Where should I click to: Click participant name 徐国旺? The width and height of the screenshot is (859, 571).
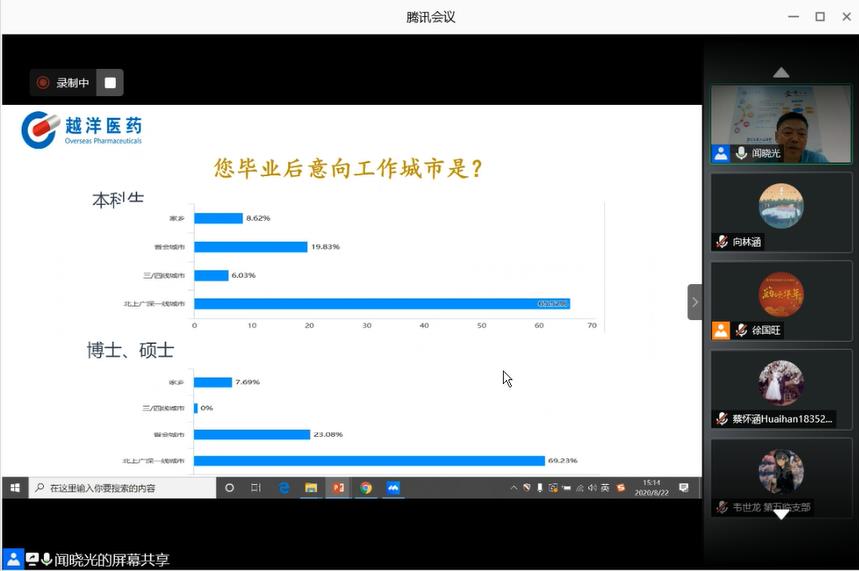(x=766, y=330)
